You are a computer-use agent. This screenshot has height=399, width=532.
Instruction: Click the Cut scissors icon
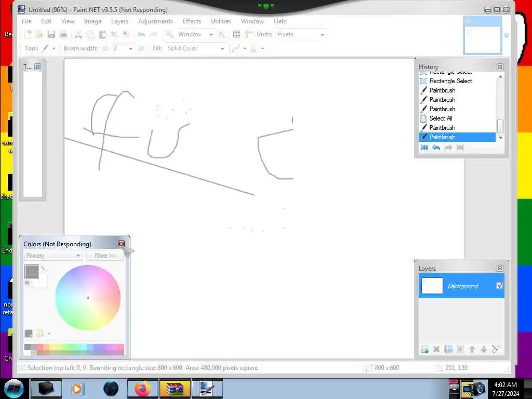[78, 34]
